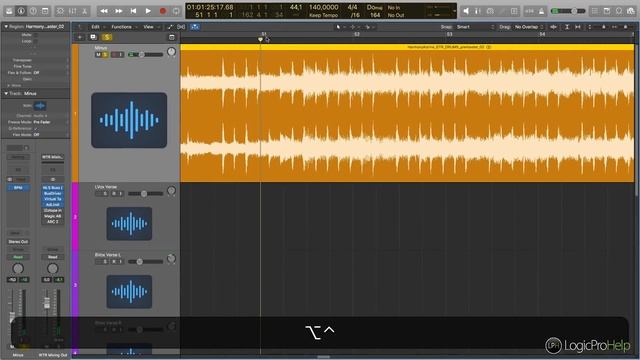The width and height of the screenshot is (640, 360).
Task: Collapse the Region inspector triangle
Action: click(6, 27)
